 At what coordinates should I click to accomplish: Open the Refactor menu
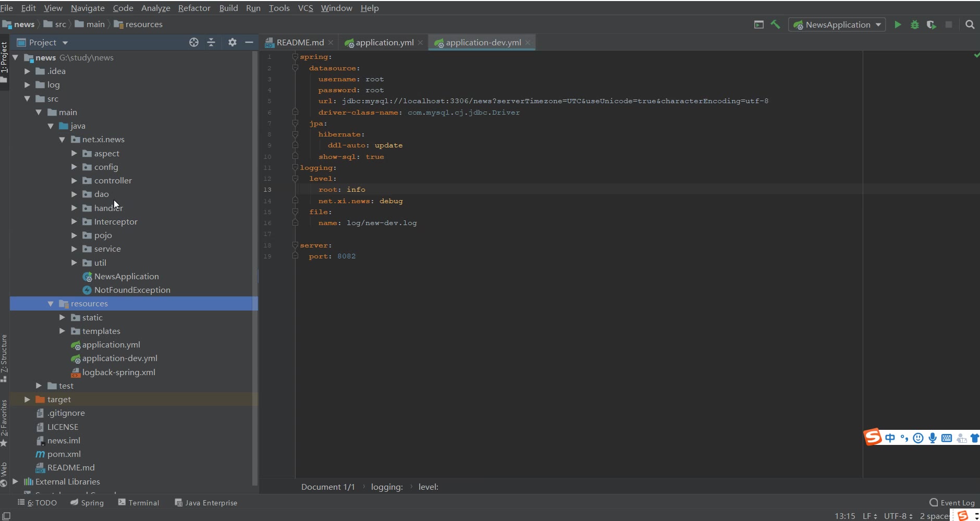(194, 8)
